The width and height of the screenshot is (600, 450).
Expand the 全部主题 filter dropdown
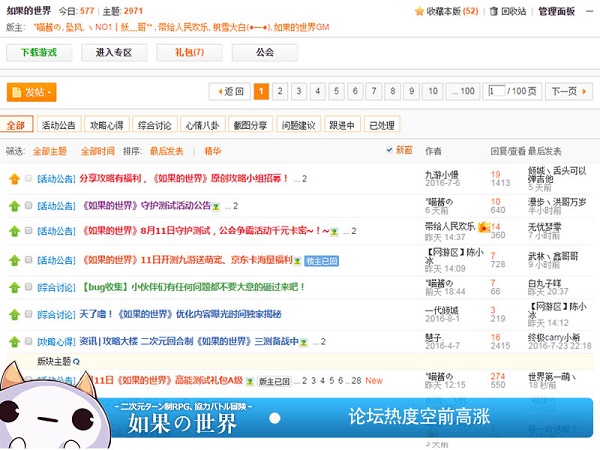click(50, 151)
